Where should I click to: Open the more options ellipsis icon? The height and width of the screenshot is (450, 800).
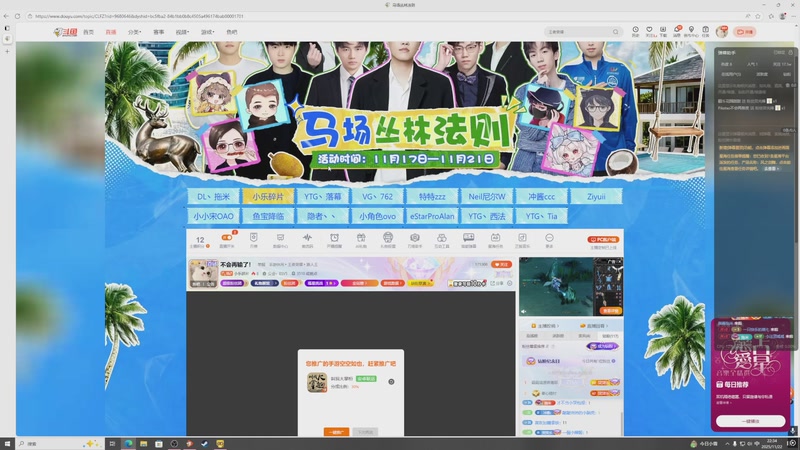[x=549, y=238]
